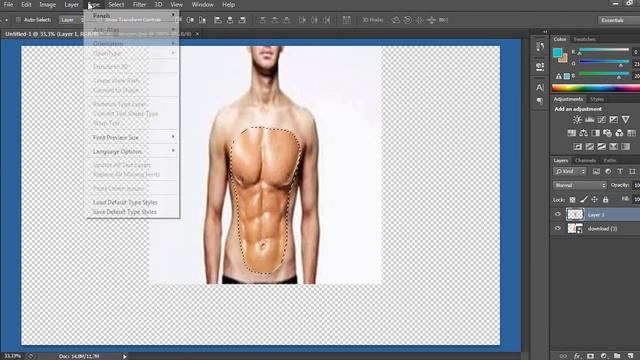Open the Auto-Select Layer dropdown
Image resolution: width=640 pixels, height=360 pixels.
pos(71,20)
